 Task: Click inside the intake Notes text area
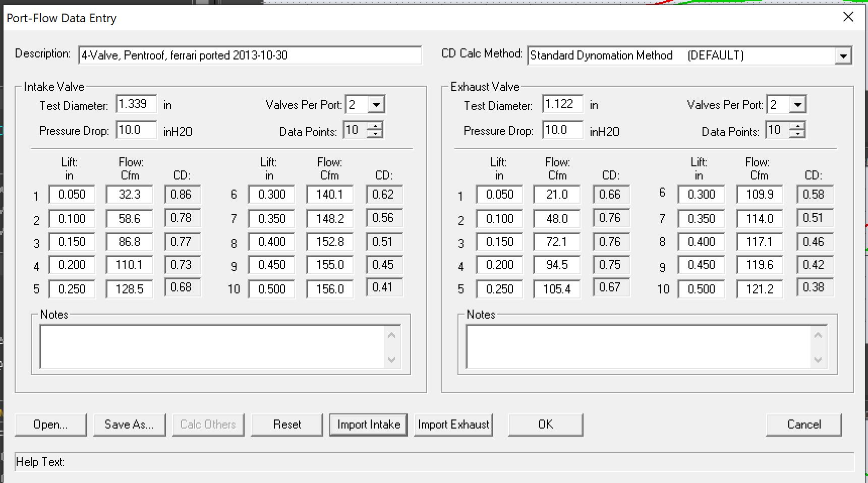tap(212, 347)
